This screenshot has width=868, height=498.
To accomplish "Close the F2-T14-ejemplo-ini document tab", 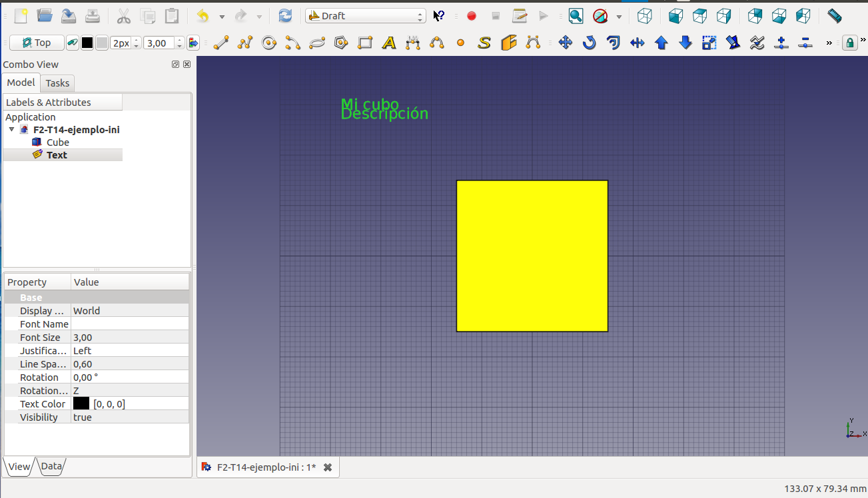I will pyautogui.click(x=327, y=467).
